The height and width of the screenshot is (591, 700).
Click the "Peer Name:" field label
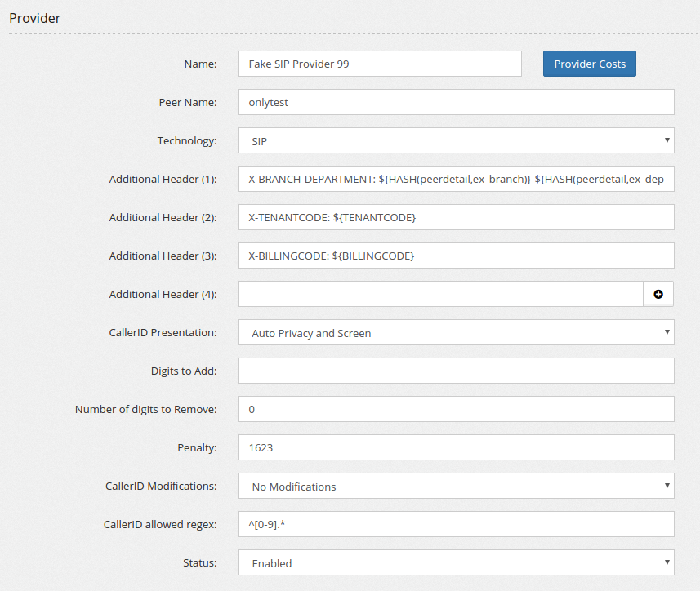(187, 103)
